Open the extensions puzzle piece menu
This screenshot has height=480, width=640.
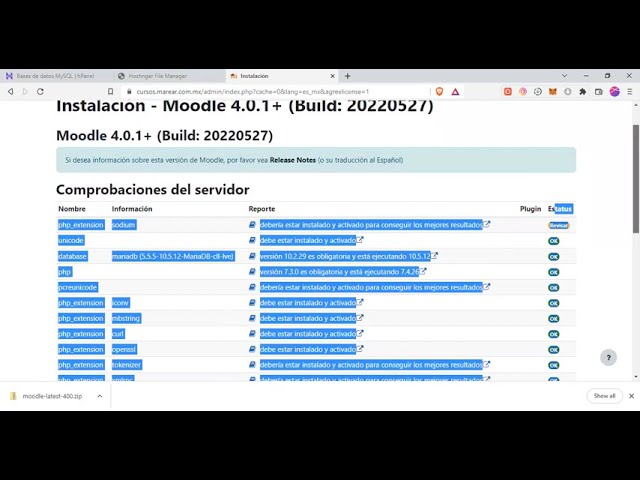coord(583,92)
